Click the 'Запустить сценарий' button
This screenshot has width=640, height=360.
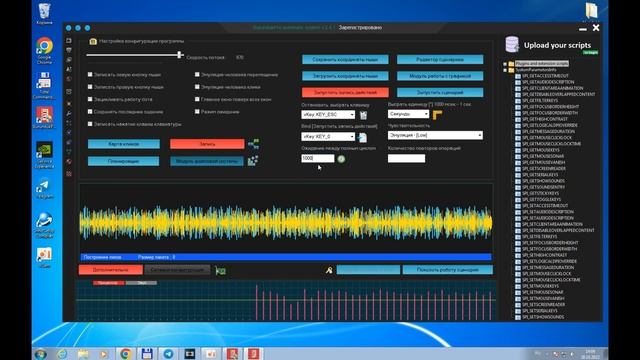(440, 92)
